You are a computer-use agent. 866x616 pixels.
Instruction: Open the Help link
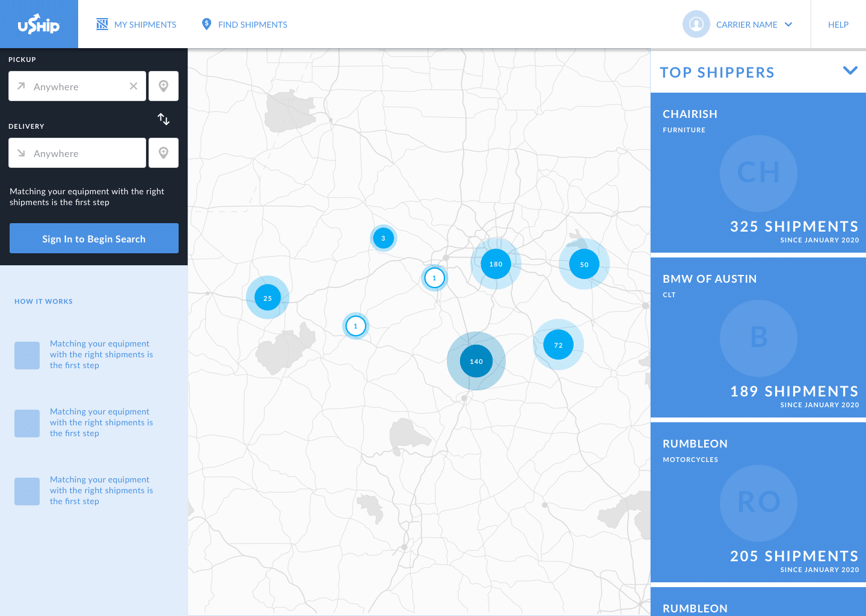click(838, 25)
